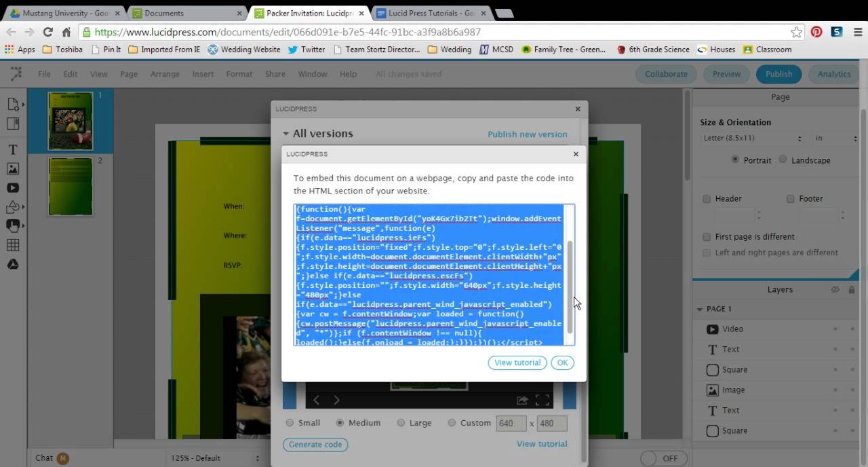This screenshot has height=467, width=868.
Task: Open the Shapes tool in left toolbar
Action: click(x=12, y=206)
